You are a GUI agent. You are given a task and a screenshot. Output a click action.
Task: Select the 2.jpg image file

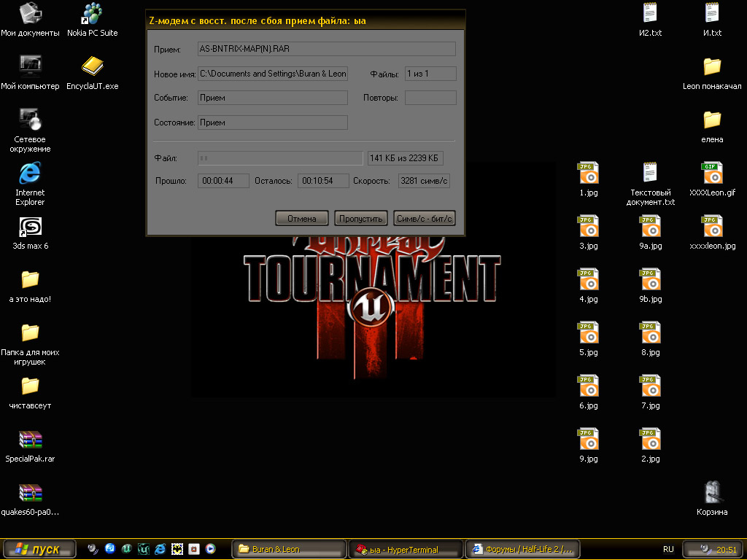[650, 447]
